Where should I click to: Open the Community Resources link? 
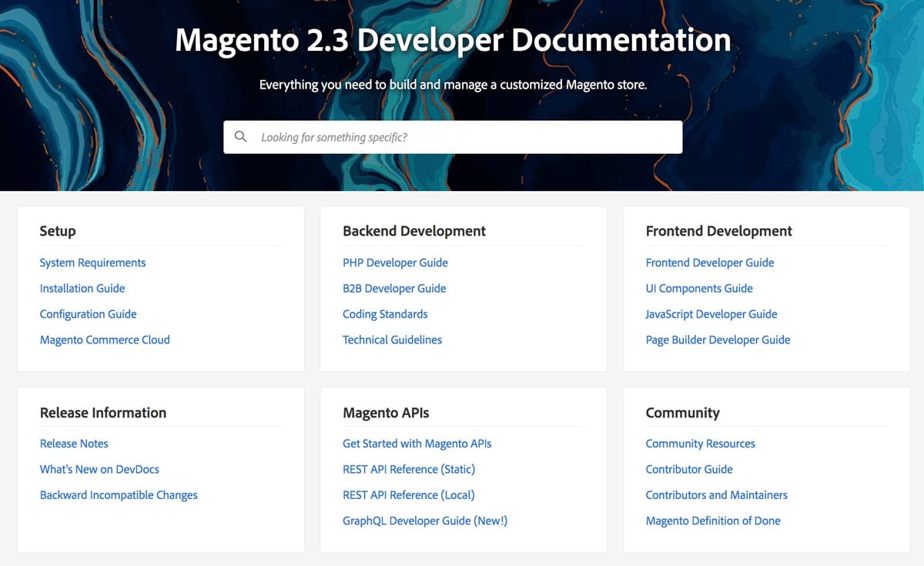tap(700, 444)
